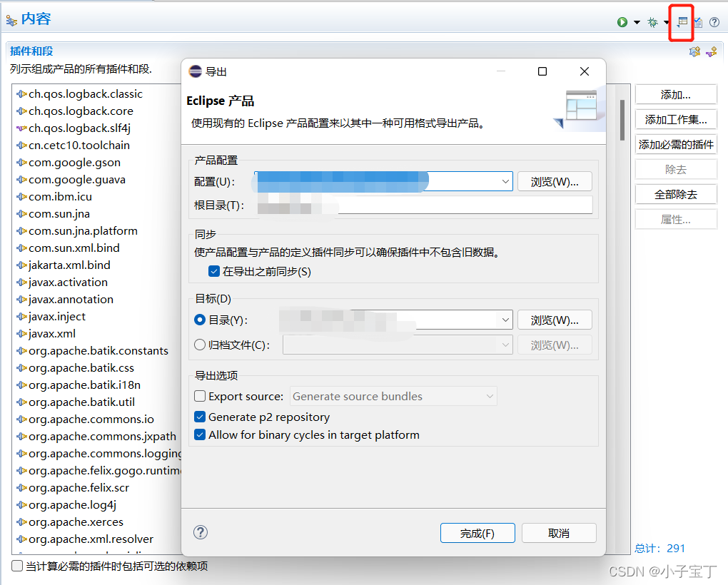Open the Generate source bundles dropdown
This screenshot has height=585, width=728.
coord(490,396)
